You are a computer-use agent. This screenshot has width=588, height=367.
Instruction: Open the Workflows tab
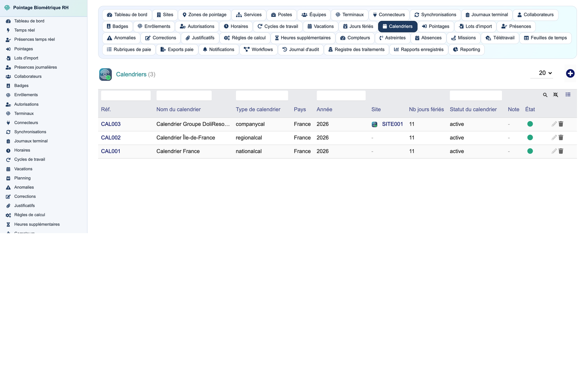coord(258,50)
